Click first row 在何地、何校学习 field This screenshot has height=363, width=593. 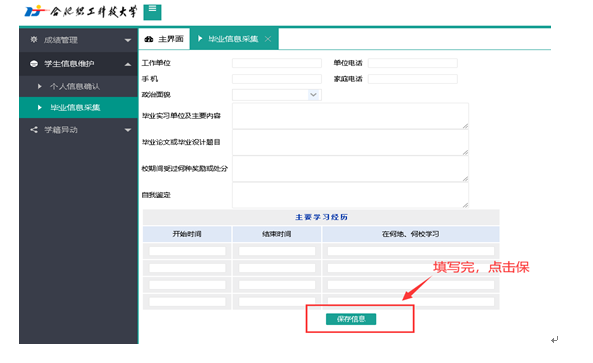coord(411,251)
